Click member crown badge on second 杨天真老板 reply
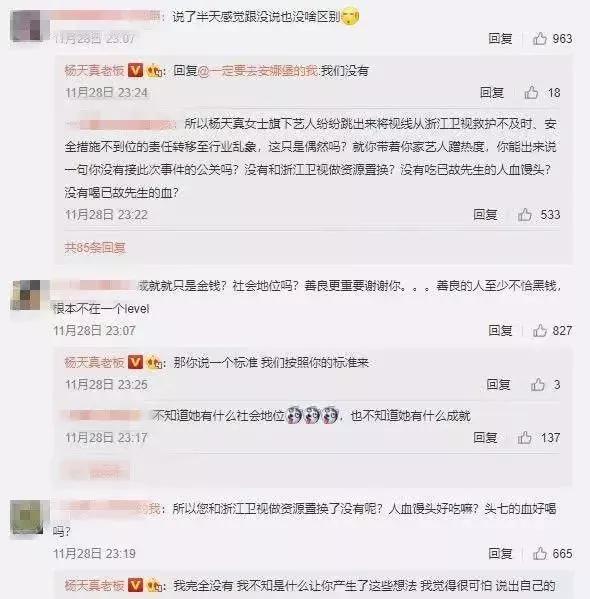The image size is (590, 599). pyautogui.click(x=154, y=363)
